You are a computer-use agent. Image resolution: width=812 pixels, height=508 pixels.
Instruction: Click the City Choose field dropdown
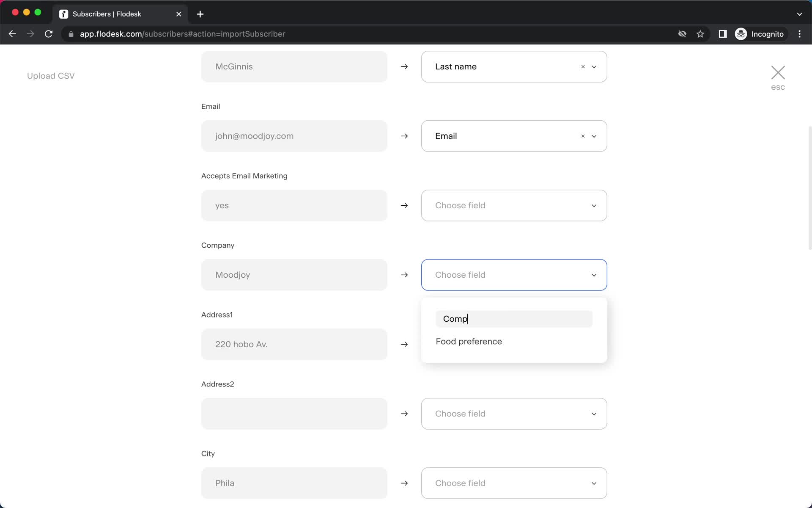[x=514, y=483]
